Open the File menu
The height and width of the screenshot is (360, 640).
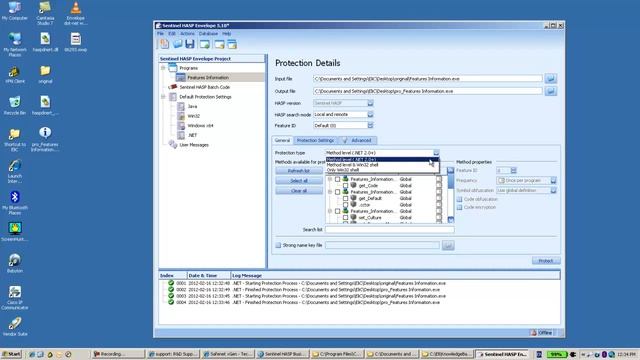[160, 33]
